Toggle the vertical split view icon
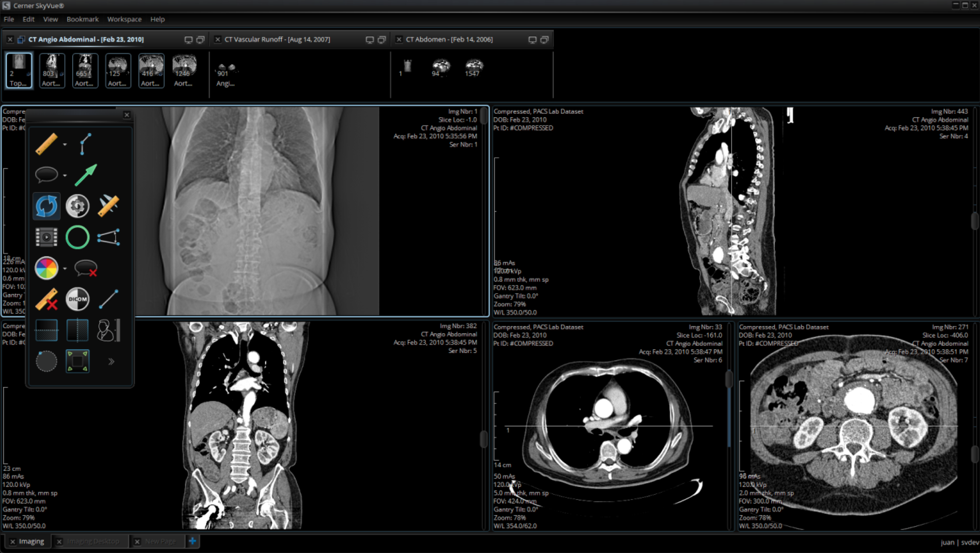 tap(78, 330)
